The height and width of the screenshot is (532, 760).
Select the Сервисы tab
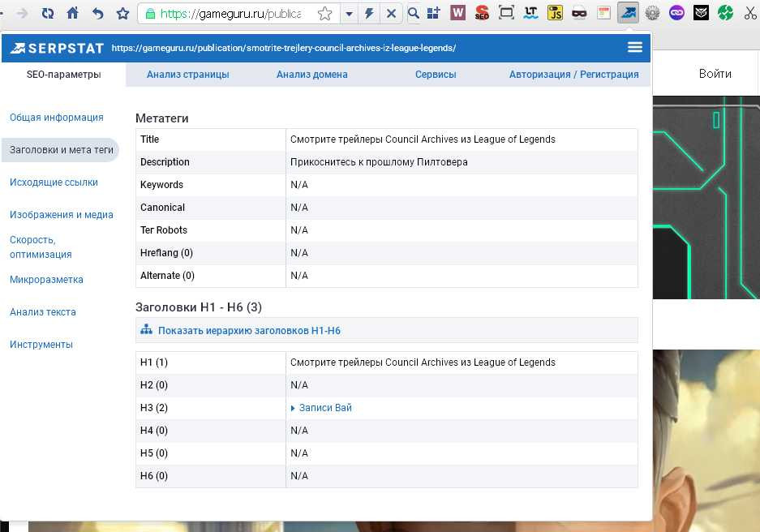[x=436, y=75]
